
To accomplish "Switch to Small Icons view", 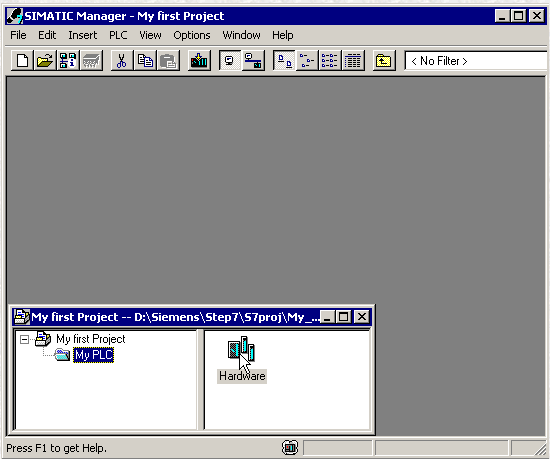I will [x=307, y=61].
